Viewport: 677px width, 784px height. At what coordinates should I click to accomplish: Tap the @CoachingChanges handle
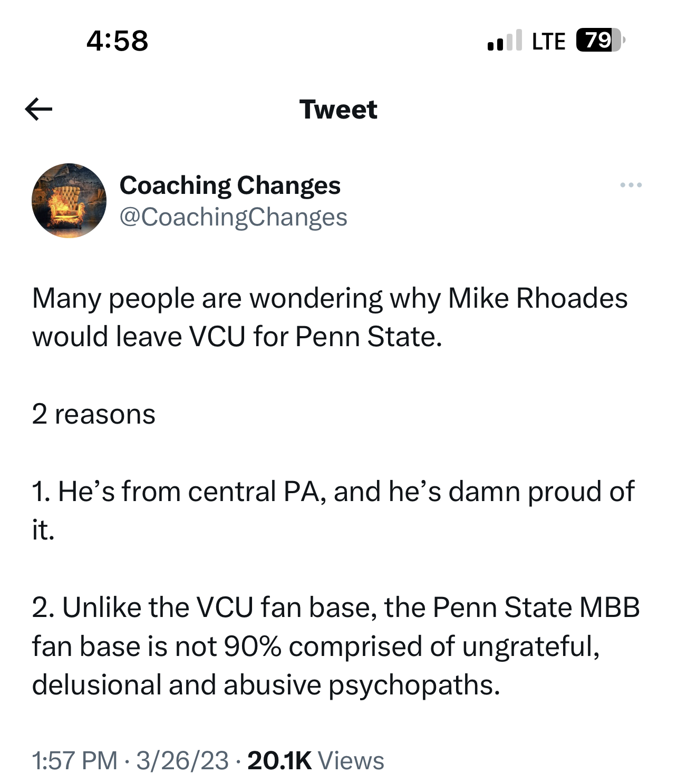(x=233, y=217)
